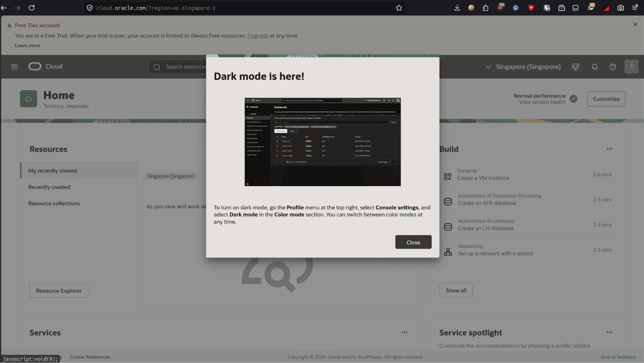Open the help question mark icon
Image resolution: width=644 pixels, height=363 pixels.
coord(613,67)
